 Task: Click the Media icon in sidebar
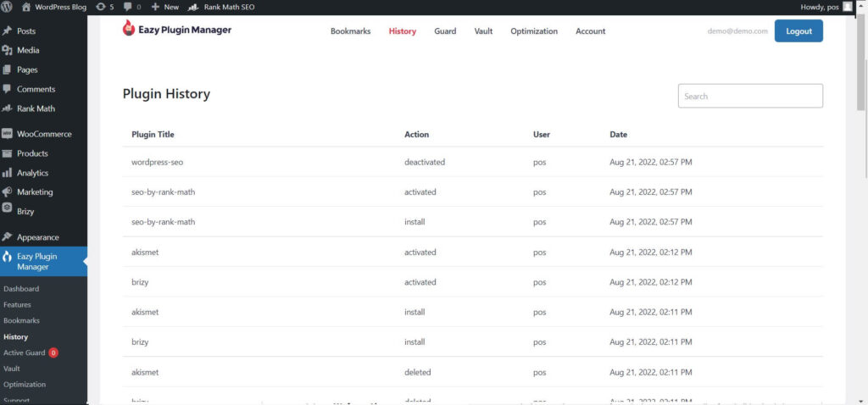point(7,50)
